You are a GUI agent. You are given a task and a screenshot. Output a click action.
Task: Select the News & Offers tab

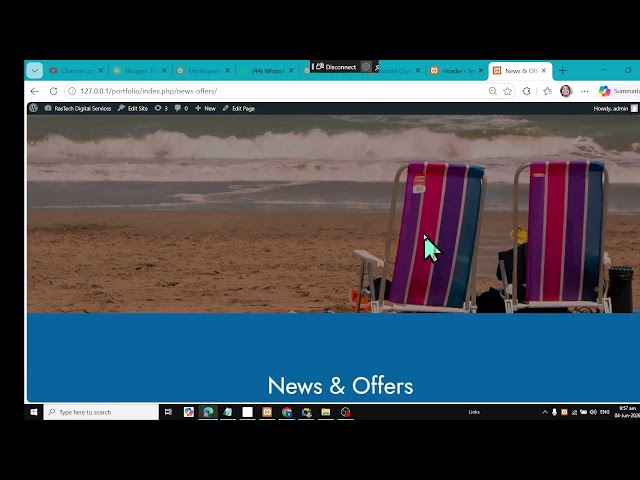tap(520, 71)
